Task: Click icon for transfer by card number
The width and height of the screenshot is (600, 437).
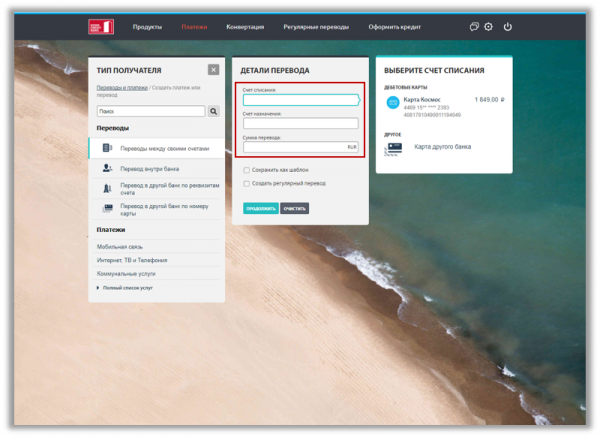Action: (x=108, y=209)
